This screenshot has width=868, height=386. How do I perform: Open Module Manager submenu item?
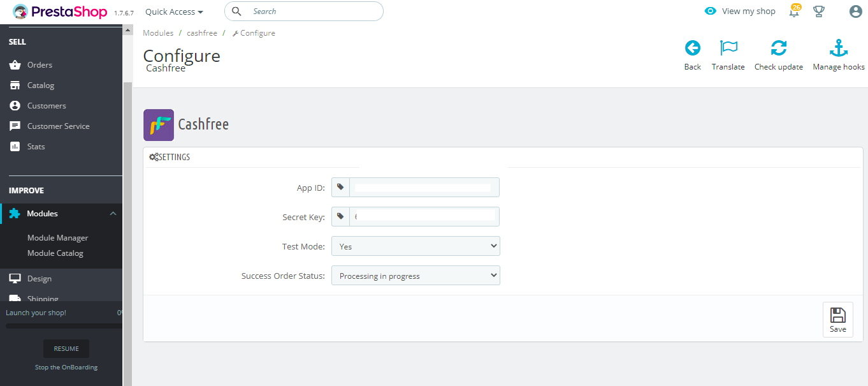[58, 238]
